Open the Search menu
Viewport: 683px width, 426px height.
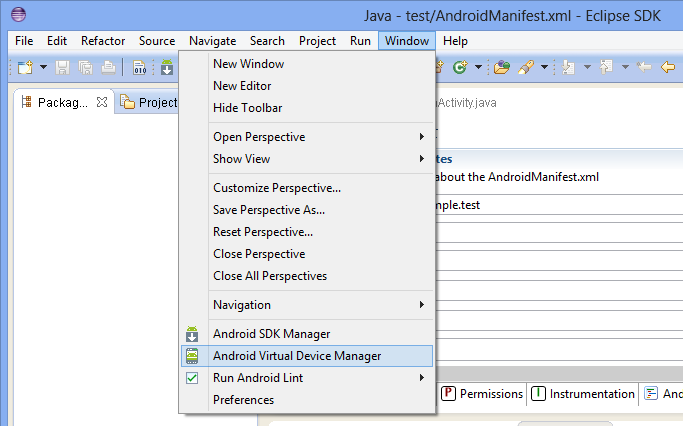coord(267,41)
